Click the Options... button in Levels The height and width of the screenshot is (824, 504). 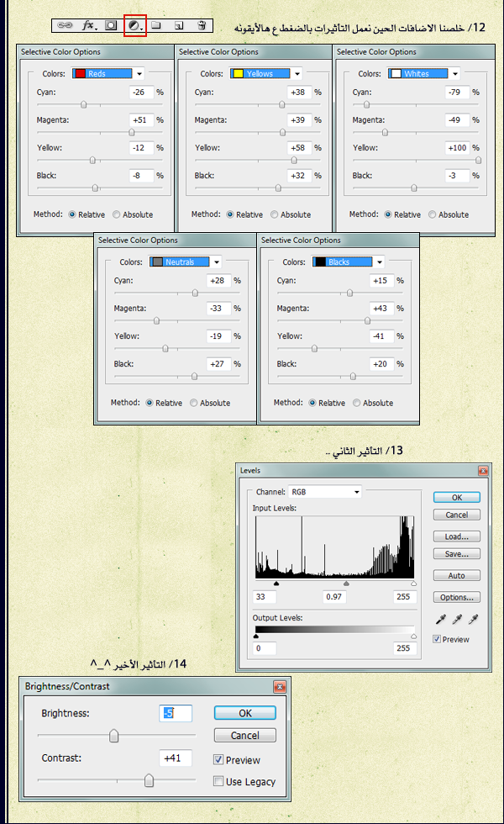tap(457, 597)
